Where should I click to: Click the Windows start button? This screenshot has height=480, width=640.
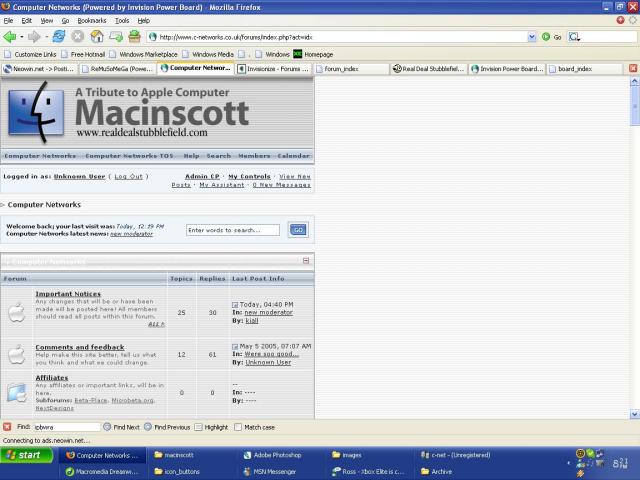[x=27, y=455]
